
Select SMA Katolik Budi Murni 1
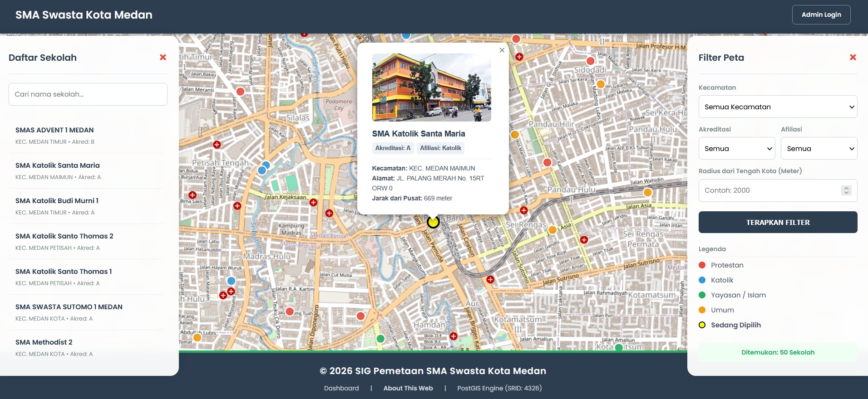click(x=86, y=206)
